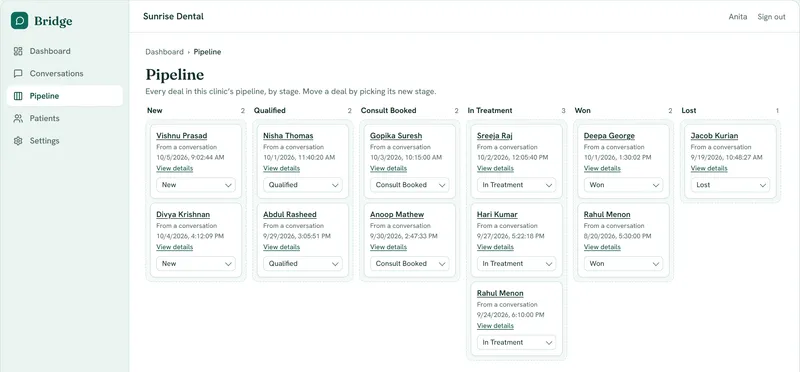Open stage dropdown for Hari Kumar
The width and height of the screenshot is (800, 372).
(x=516, y=264)
